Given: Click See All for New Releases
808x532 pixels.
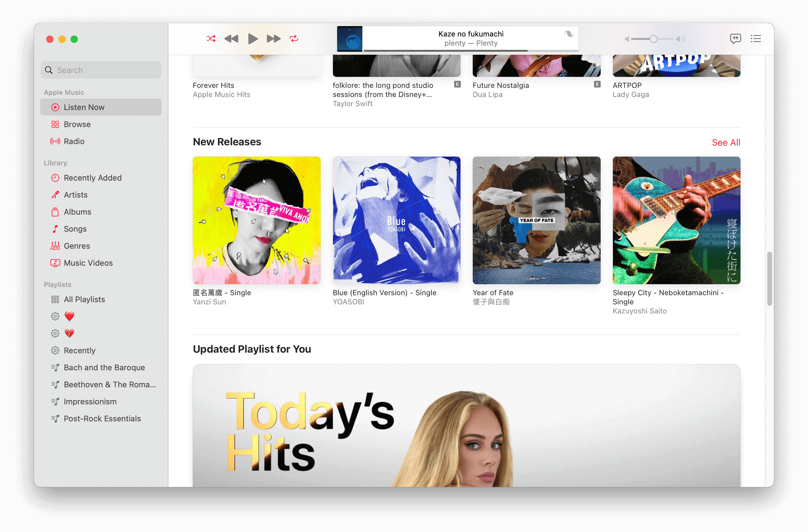Looking at the screenshot, I should [x=726, y=143].
